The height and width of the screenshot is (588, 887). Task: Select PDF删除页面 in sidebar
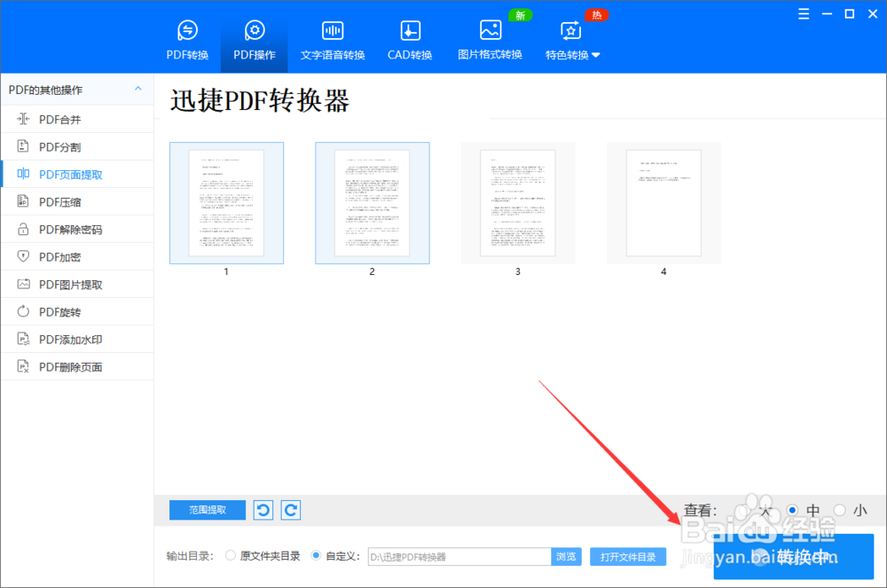(77, 367)
